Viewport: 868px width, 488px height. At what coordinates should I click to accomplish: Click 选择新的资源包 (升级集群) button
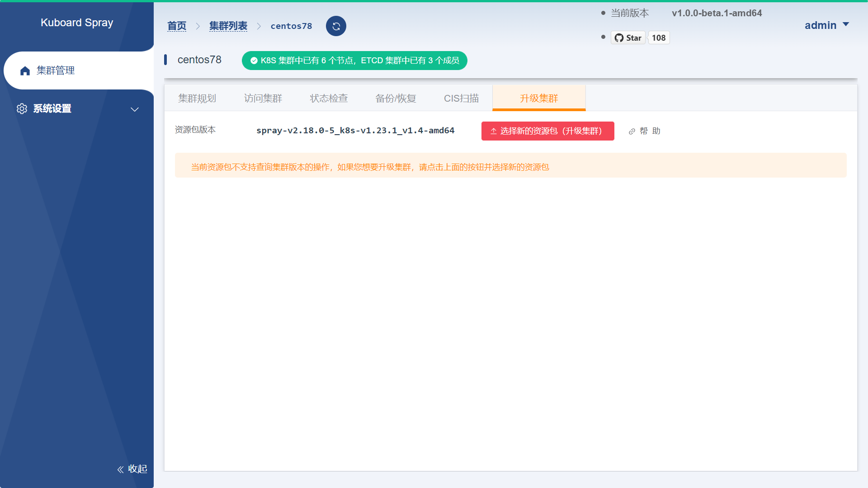tap(547, 131)
